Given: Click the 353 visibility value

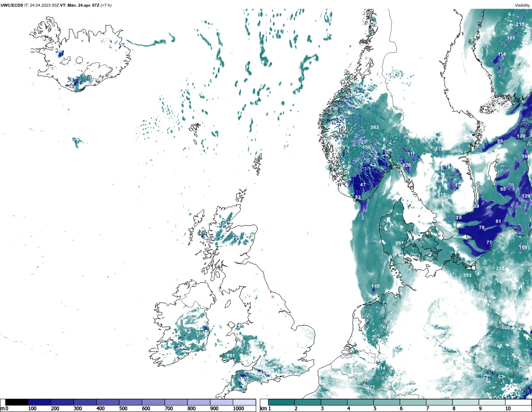Looking at the screenshot, I should tap(467, 276).
